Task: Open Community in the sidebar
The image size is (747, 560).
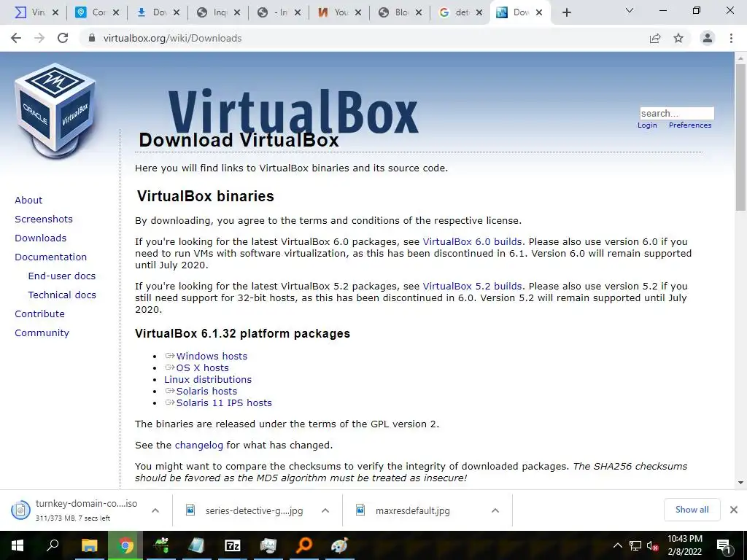Action: tap(42, 332)
